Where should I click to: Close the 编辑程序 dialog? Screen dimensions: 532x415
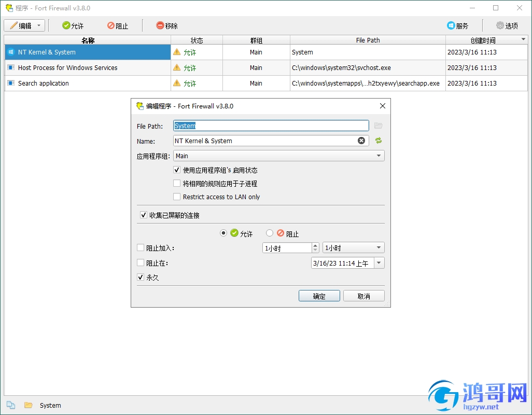382,106
